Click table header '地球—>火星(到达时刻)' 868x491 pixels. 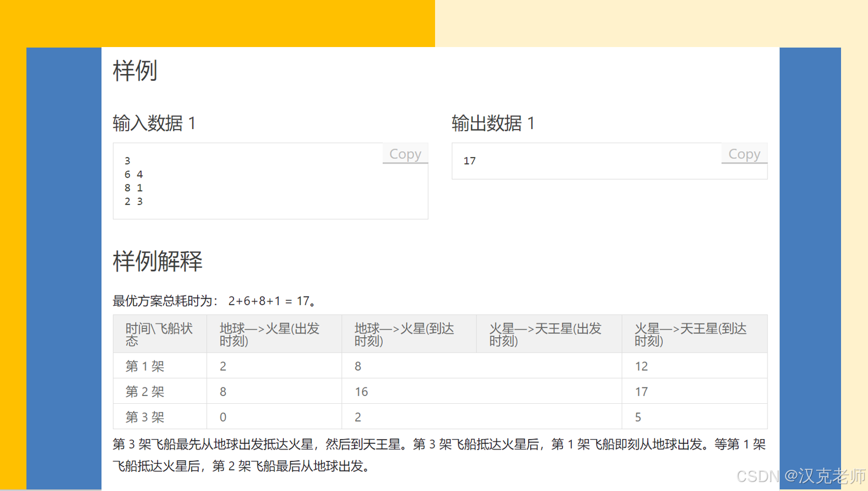pyautogui.click(x=409, y=334)
